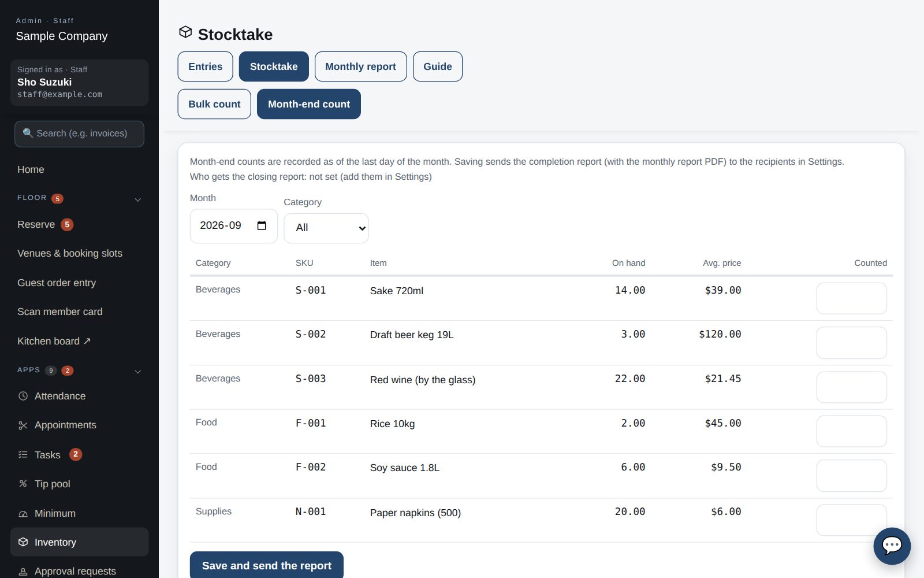
Task: Switch to the Entries tab
Action: pos(205,66)
